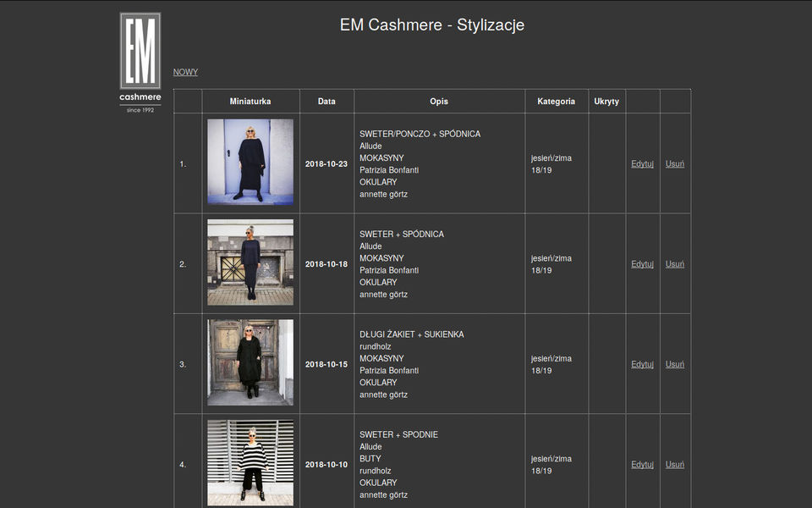Screen dimensions: 812x508
Task: Click the Ukryty column header
Action: 606,102
